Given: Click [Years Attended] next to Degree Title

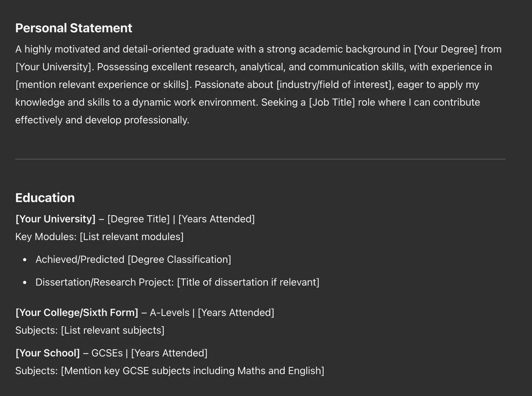Looking at the screenshot, I should click(217, 219).
